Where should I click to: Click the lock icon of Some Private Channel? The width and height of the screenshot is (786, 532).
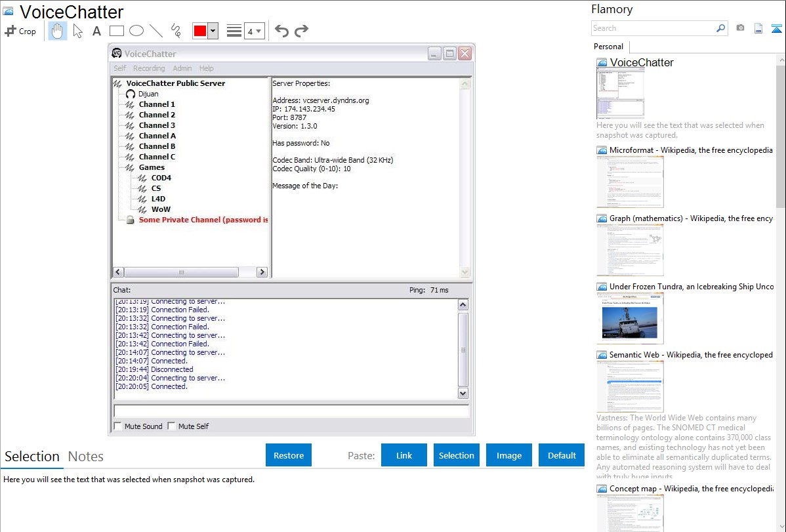pos(130,220)
